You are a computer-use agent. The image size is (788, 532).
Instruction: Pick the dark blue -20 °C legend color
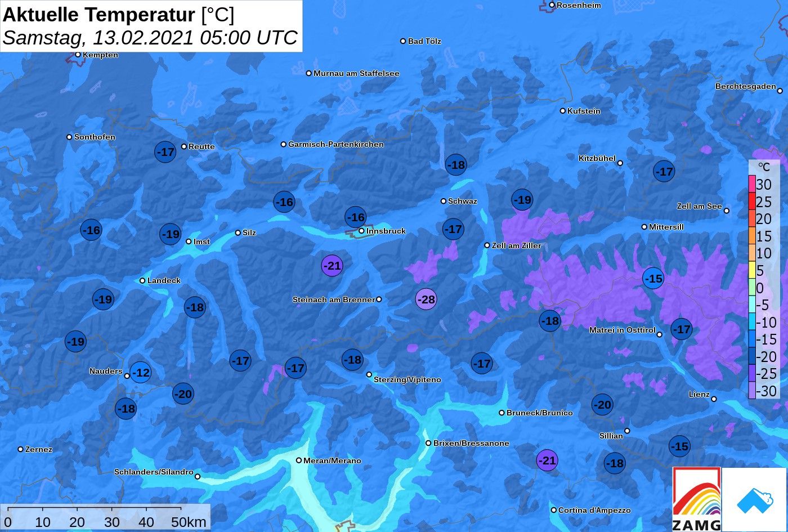[x=752, y=356]
